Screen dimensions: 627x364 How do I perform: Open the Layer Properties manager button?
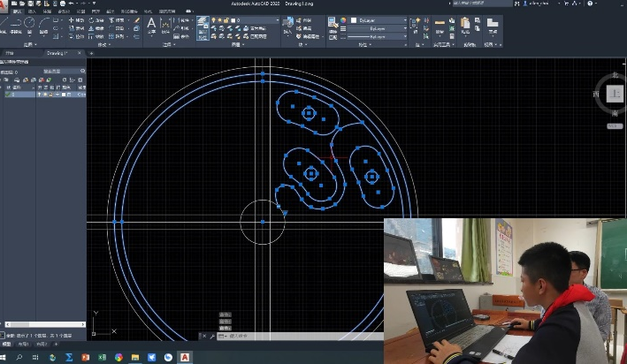pos(203,27)
